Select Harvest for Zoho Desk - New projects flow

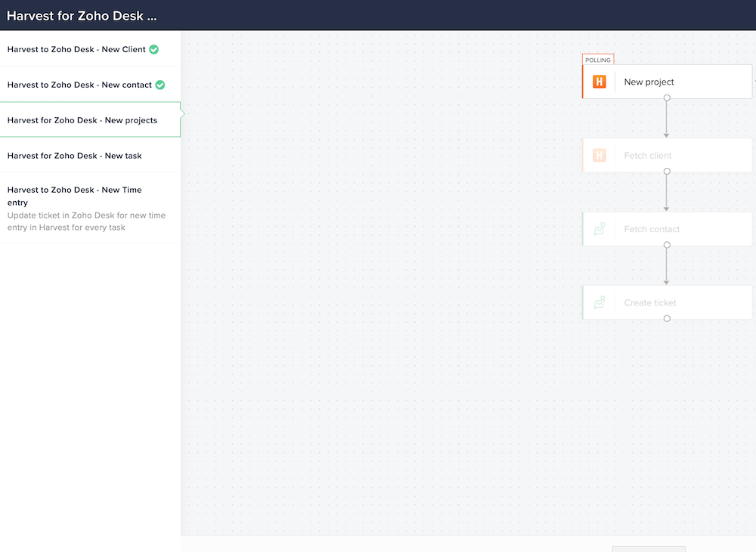90,120
